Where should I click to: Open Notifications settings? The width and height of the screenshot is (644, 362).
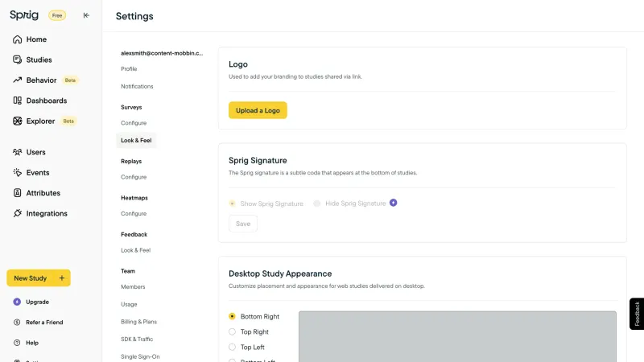point(137,86)
